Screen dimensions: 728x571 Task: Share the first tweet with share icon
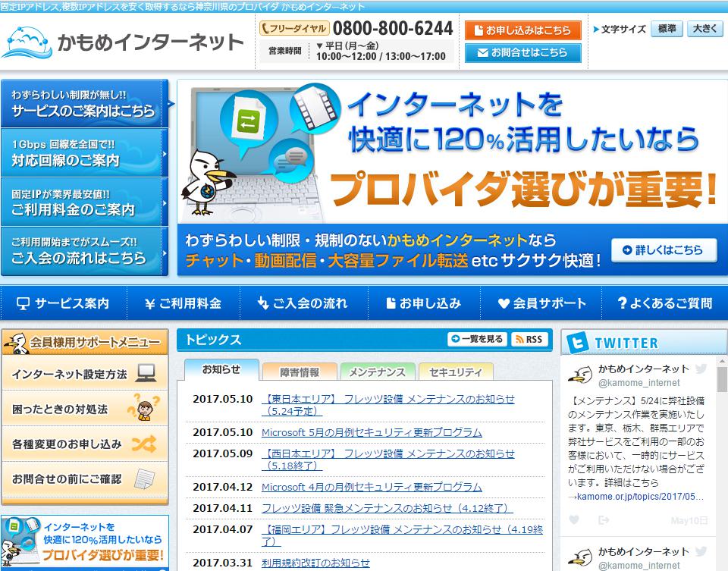pos(604,520)
